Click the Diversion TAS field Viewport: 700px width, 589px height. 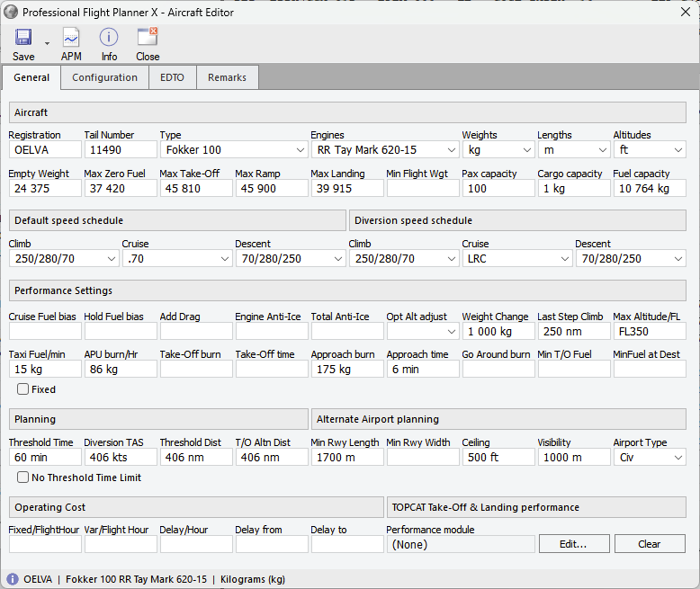[x=121, y=458]
